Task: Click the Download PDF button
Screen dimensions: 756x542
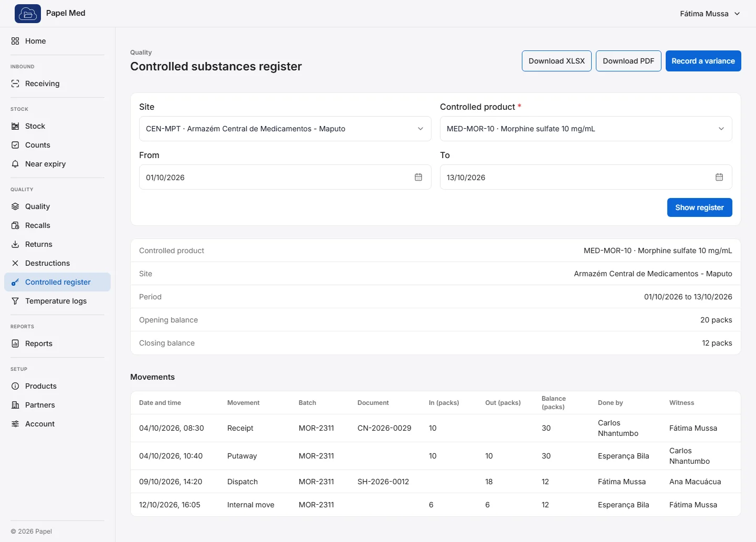Action: [628, 61]
